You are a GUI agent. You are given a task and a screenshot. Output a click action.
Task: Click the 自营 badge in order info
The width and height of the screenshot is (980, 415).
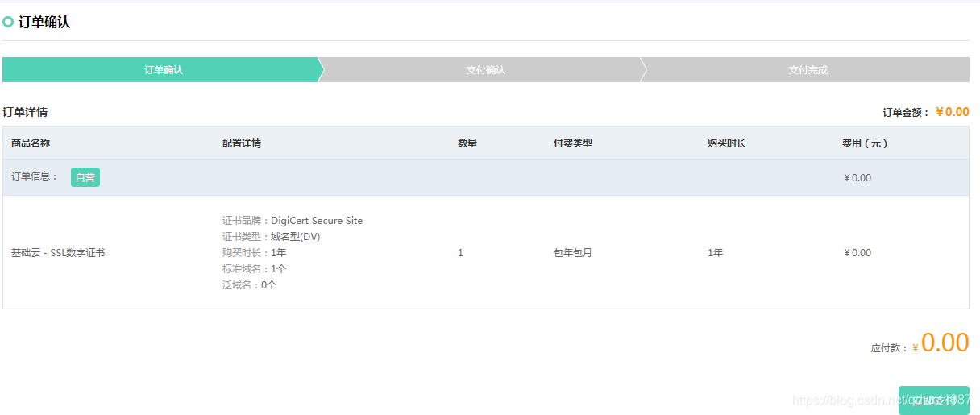(x=85, y=177)
